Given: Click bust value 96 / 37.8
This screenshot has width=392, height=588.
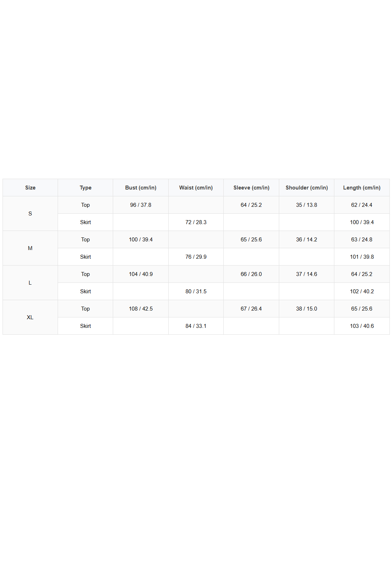Looking at the screenshot, I should click(x=141, y=205).
